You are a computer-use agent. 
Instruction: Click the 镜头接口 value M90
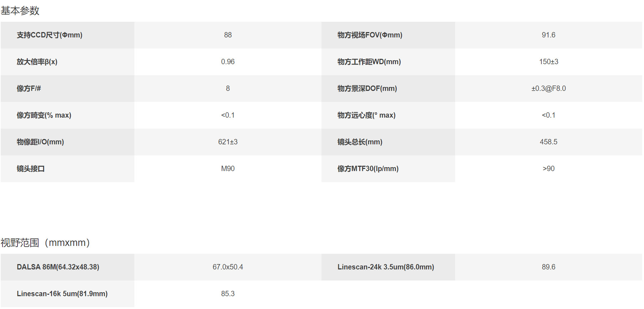pyautogui.click(x=228, y=169)
